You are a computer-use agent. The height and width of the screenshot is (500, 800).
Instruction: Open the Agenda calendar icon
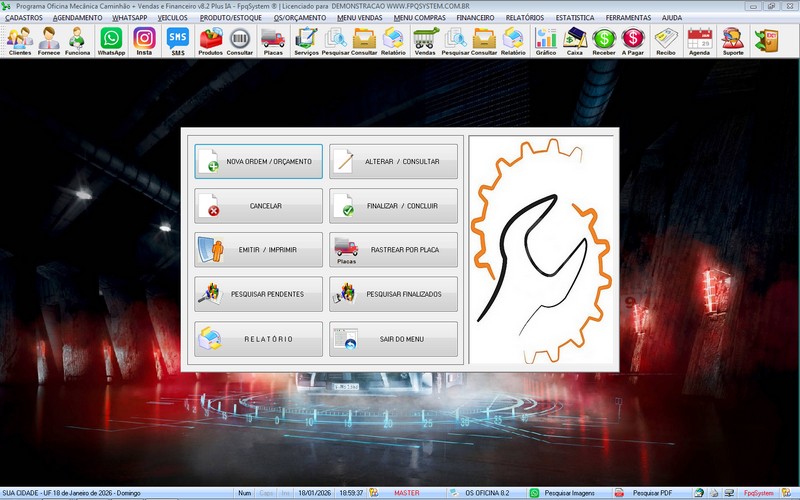point(699,41)
